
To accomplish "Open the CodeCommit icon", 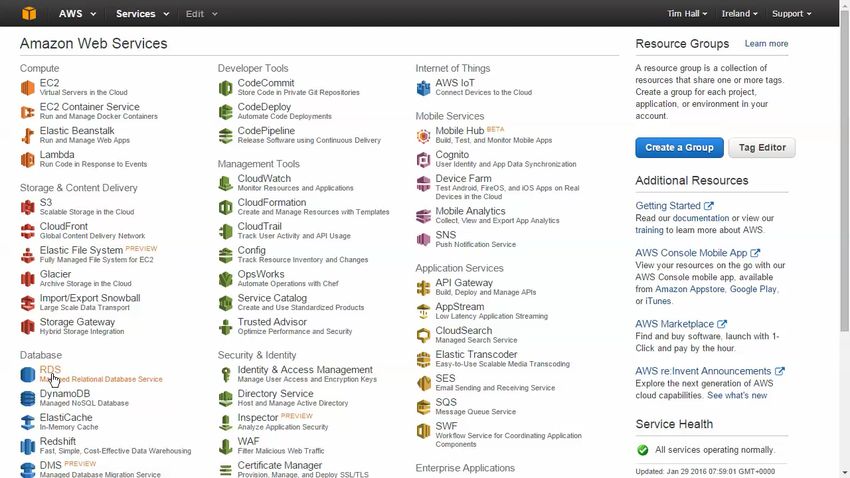I will click(x=226, y=87).
